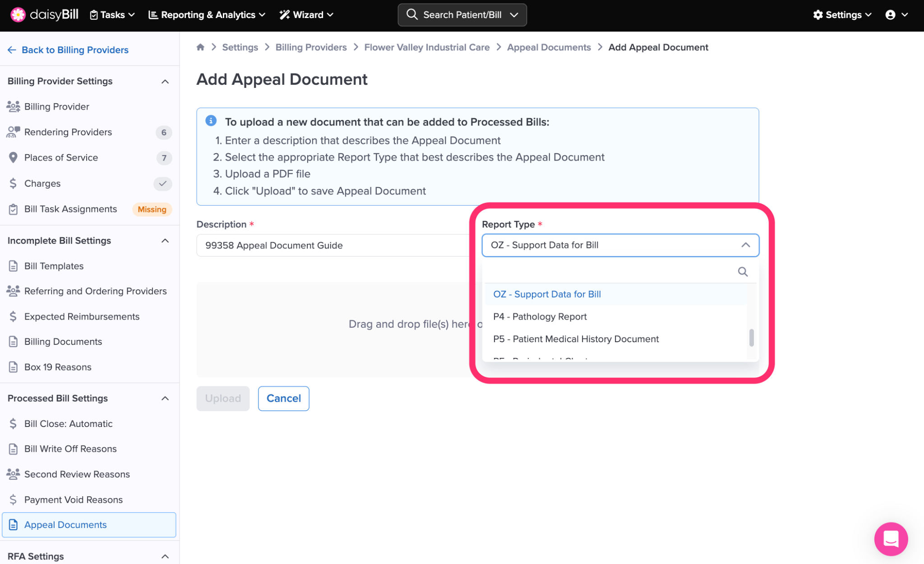Click the blue info icon in instructions
This screenshot has width=924, height=564.
(211, 121)
